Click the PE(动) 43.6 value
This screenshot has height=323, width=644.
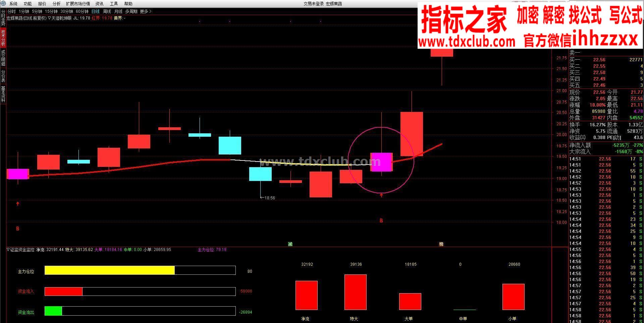(638, 138)
